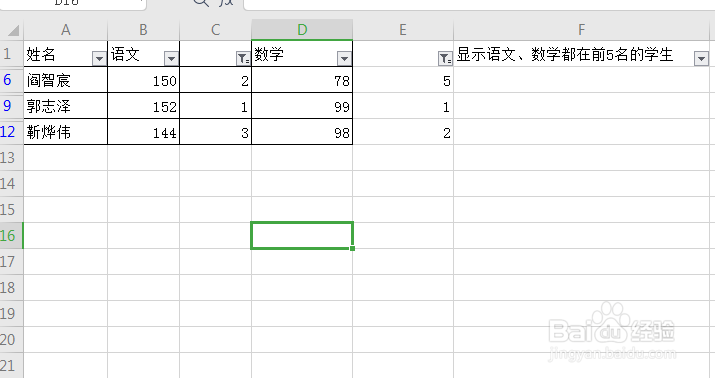Select column D header
The width and height of the screenshot is (715, 378).
(x=302, y=30)
